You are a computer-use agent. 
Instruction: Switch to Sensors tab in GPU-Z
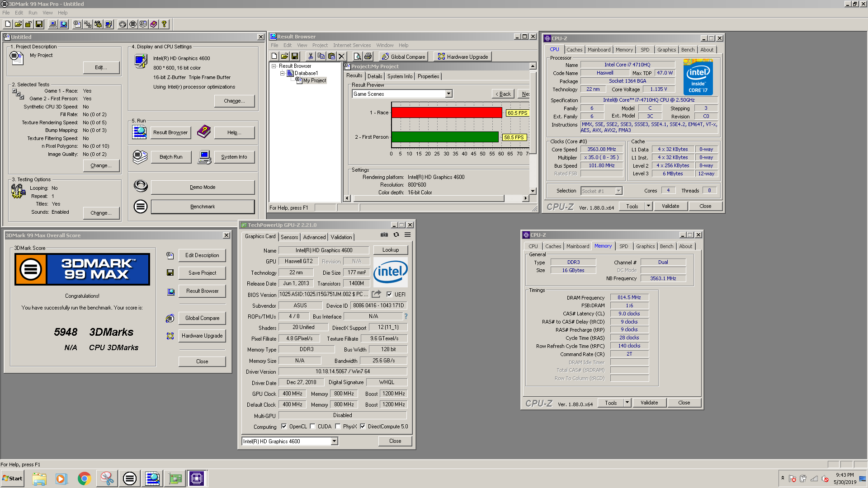pos(289,237)
